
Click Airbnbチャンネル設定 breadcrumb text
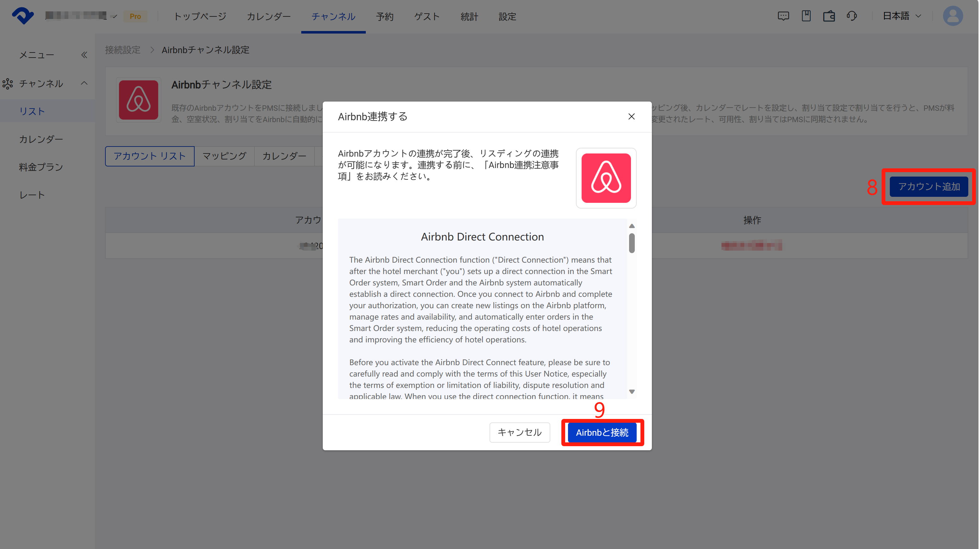[205, 50]
